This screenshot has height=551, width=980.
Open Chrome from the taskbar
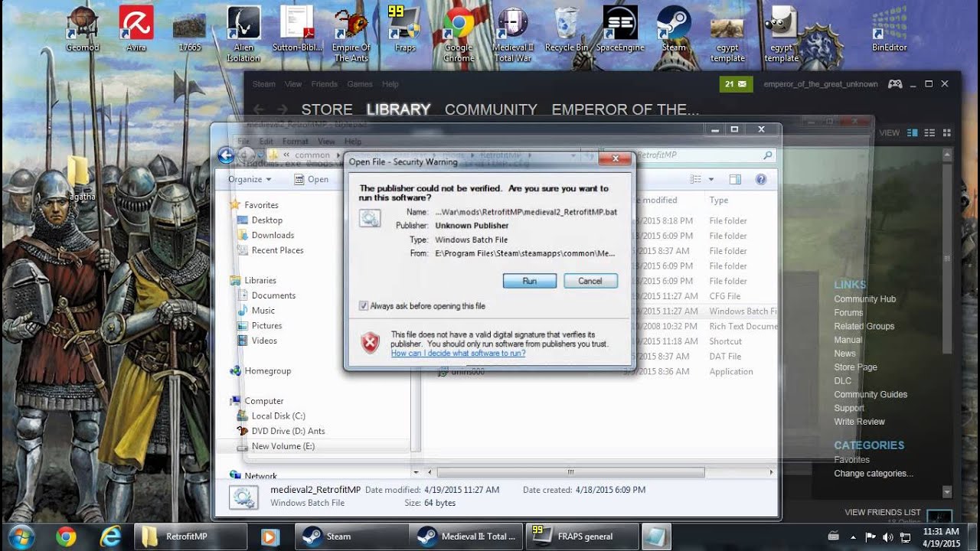tap(66, 536)
